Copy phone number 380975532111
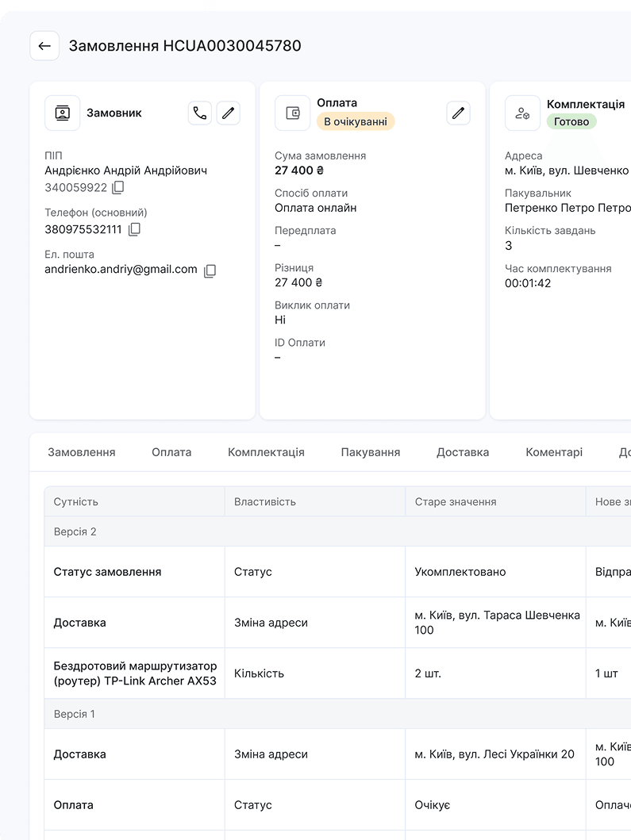This screenshot has height=840, width=631. (135, 229)
